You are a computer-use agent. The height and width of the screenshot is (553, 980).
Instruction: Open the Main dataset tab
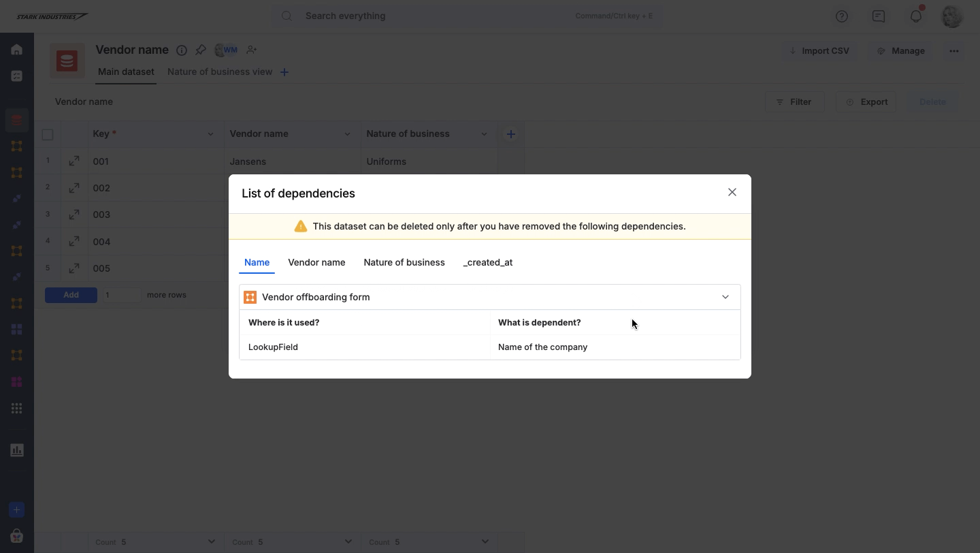click(x=126, y=72)
